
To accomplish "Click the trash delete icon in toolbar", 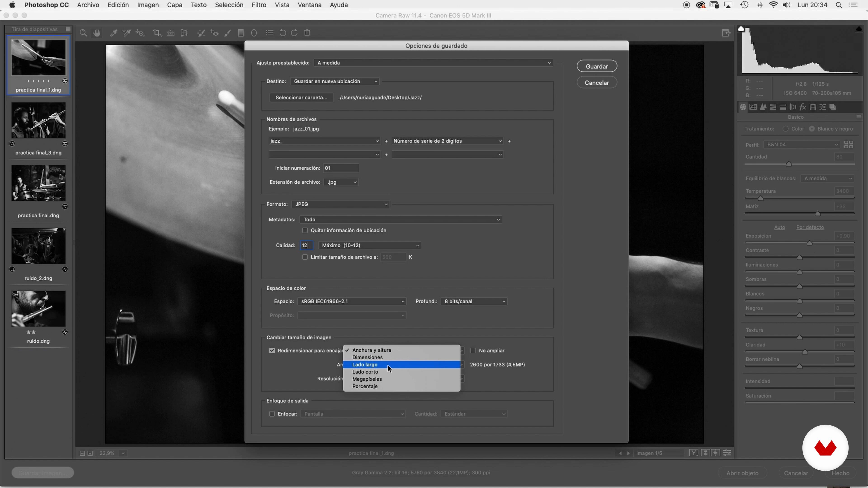I will click(x=307, y=33).
